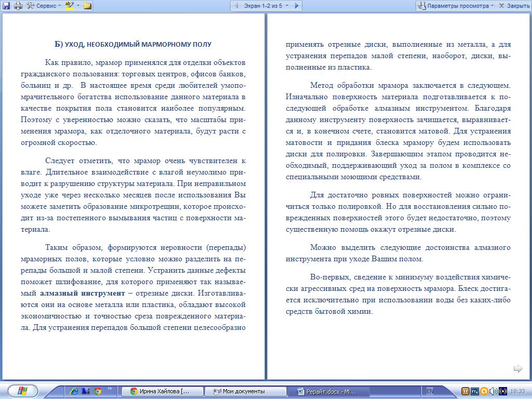532x399 pixels.
Task: Click the 18:33 system clock
Action: click(x=517, y=391)
